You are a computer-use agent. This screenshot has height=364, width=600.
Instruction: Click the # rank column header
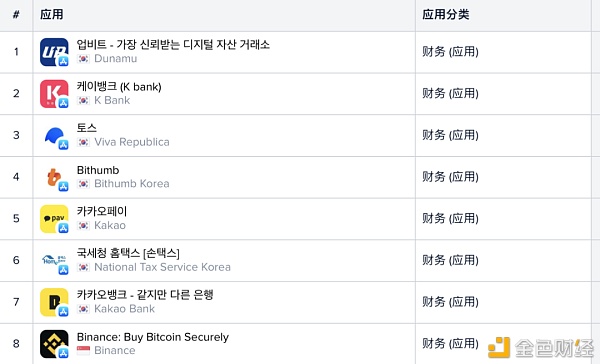point(16,15)
